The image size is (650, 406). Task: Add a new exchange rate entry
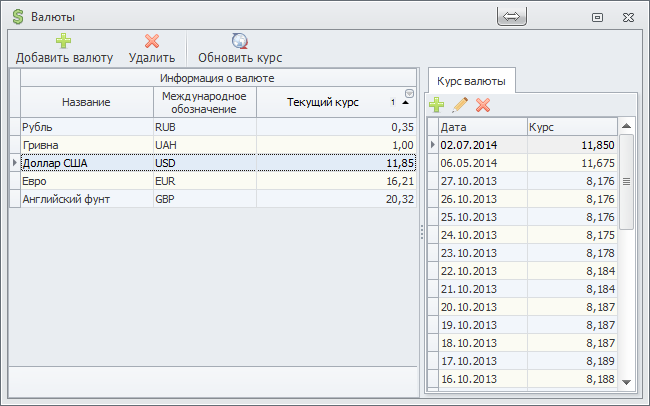pos(437,104)
